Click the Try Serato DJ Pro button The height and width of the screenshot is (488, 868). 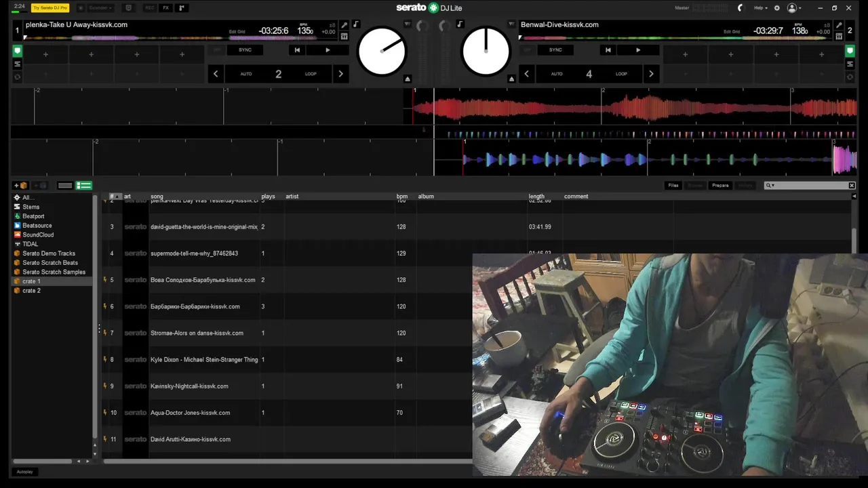pyautogui.click(x=50, y=8)
